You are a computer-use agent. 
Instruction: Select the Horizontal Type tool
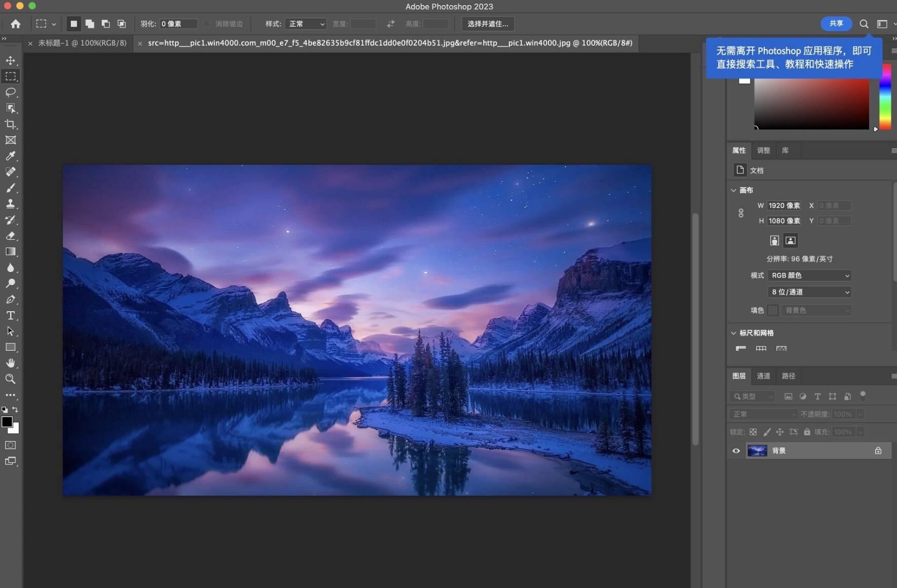point(10,315)
